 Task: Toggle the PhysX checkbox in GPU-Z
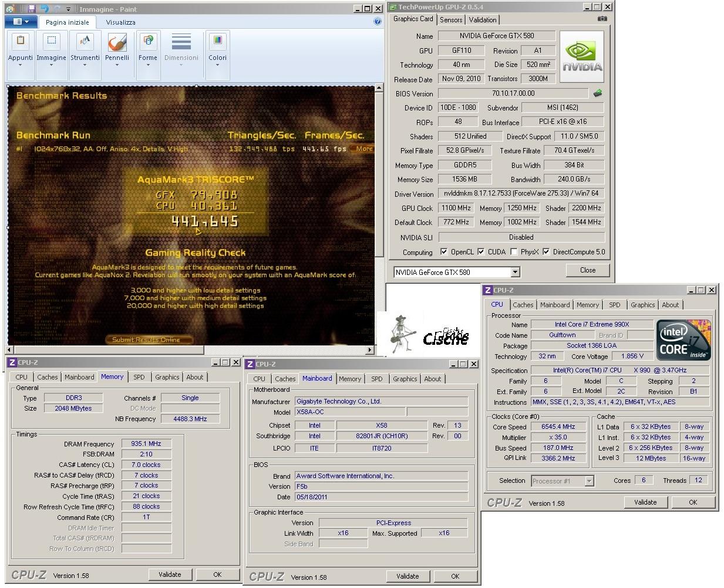(514, 252)
